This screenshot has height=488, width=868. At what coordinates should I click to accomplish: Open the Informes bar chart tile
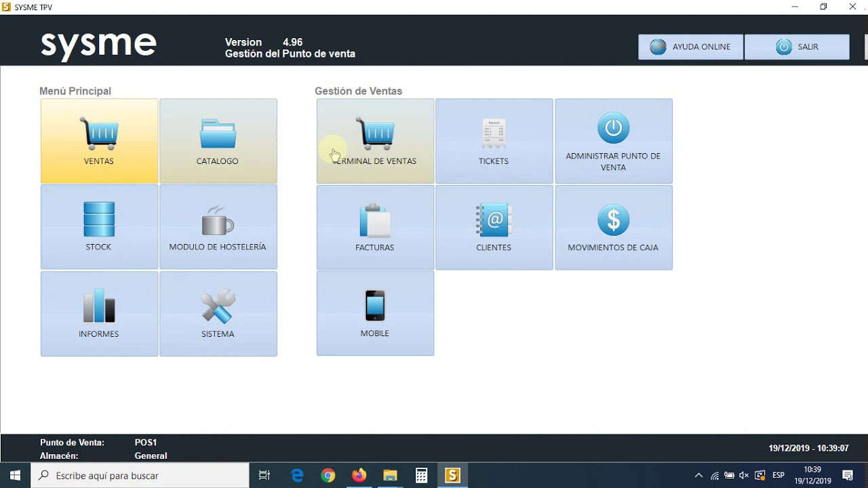[x=99, y=314]
